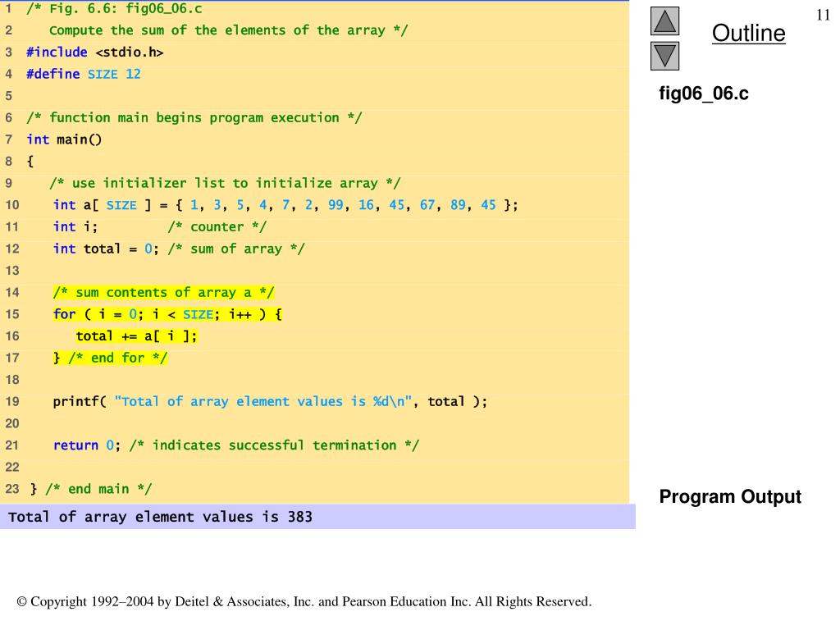This screenshot has width=840, height=630.
Task: Select the #define SIZE 12 line
Action: [84, 74]
